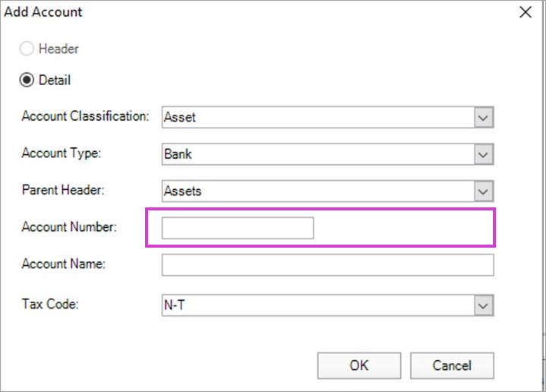
Task: Focus the Account Number text box
Action: 238,228
